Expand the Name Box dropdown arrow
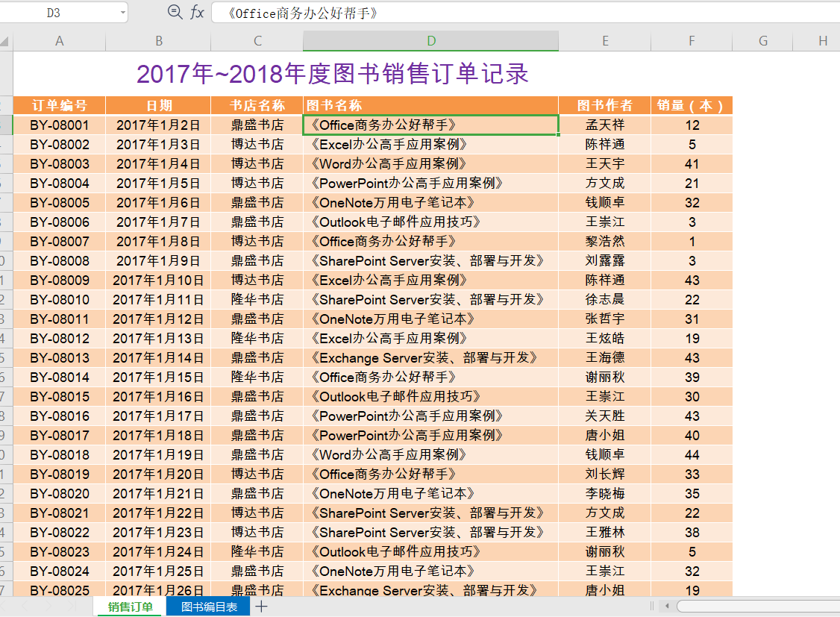The image size is (840, 617). [x=122, y=13]
